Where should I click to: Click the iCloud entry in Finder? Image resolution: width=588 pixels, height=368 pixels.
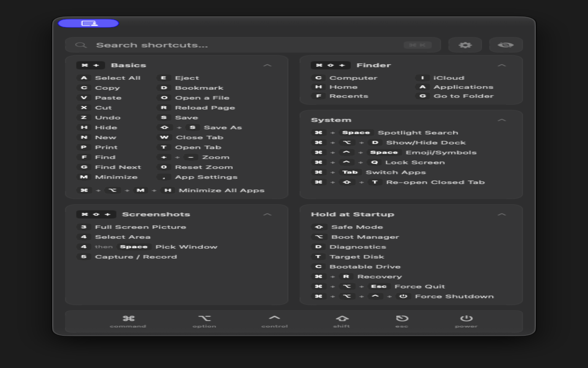[x=440, y=78]
